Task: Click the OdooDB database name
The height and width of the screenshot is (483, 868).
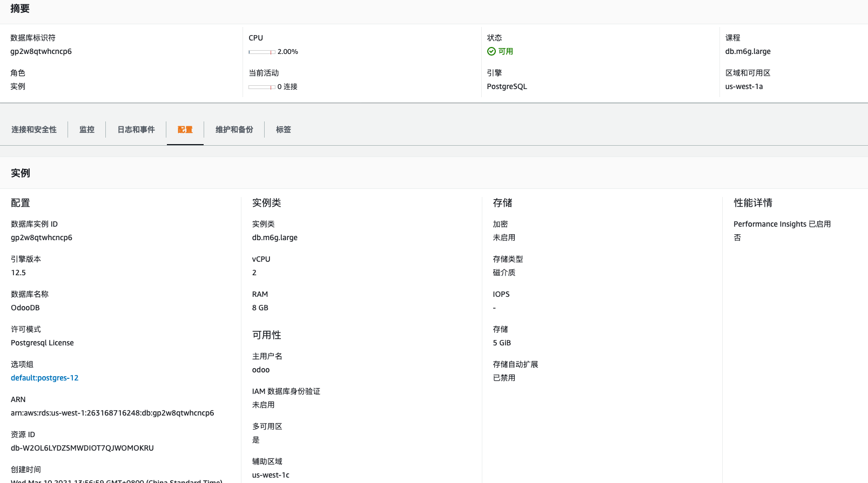Action: click(25, 308)
